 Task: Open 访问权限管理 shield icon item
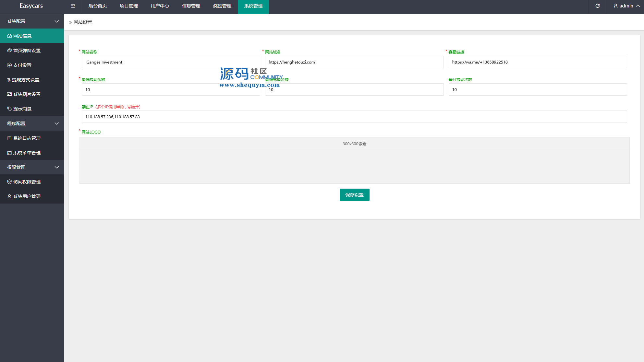[x=27, y=182]
